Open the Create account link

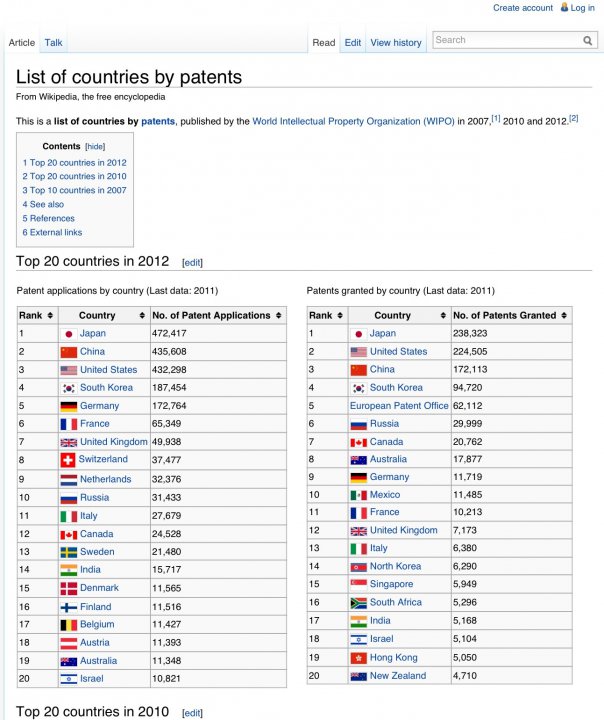click(x=523, y=8)
